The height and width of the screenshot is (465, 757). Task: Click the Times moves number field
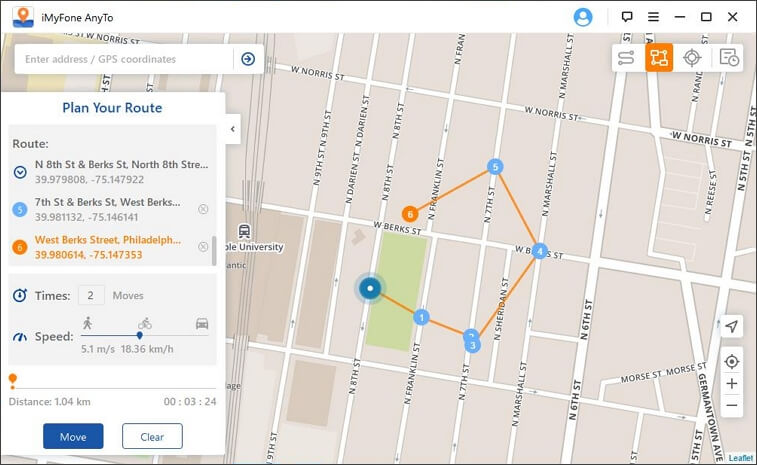point(91,295)
